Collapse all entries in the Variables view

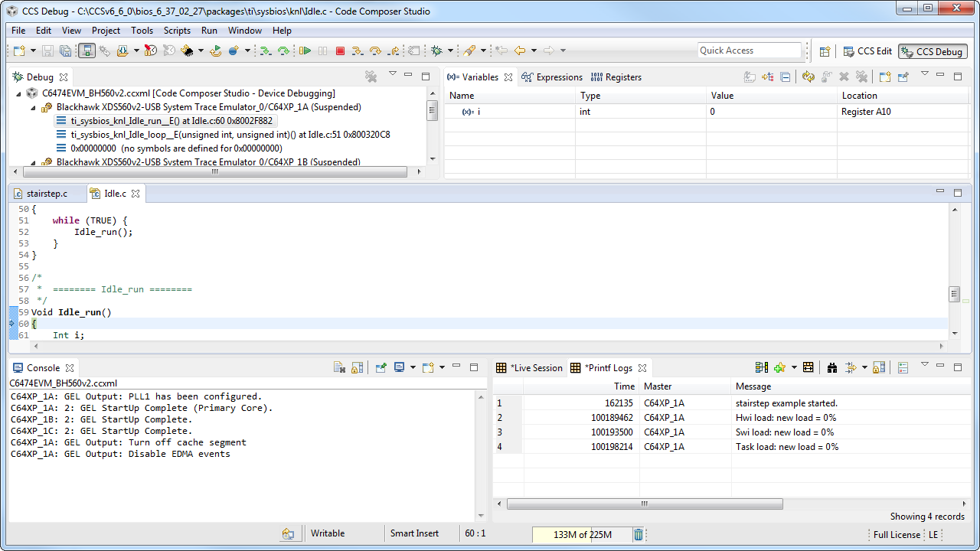[x=785, y=77]
